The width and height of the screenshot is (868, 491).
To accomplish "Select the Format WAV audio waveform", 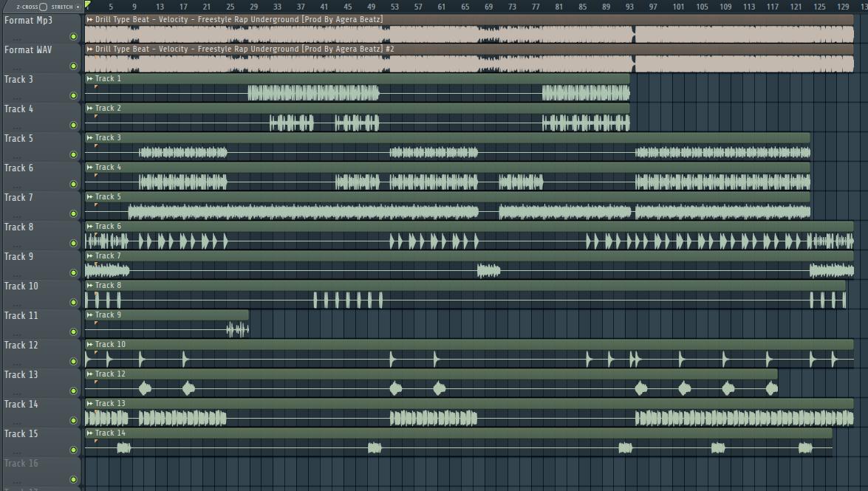I will point(469,63).
